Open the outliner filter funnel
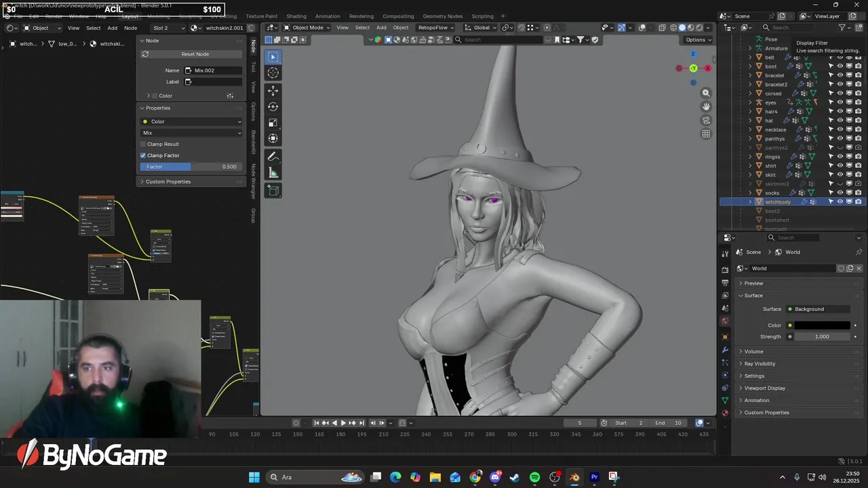 tap(842, 28)
